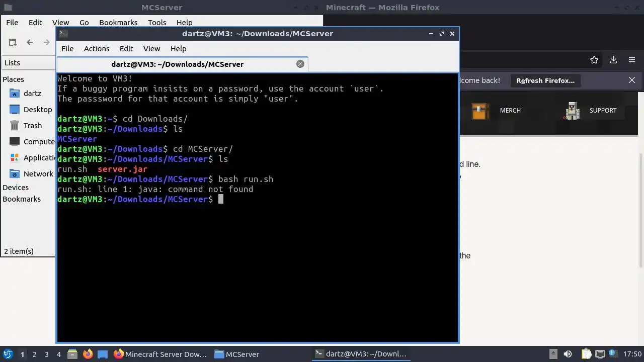Image resolution: width=644 pixels, height=362 pixels.
Task: Open network tray icon
Action: [x=600, y=354]
